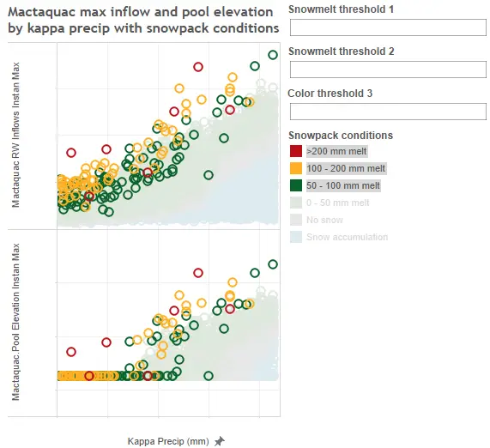Click the Snow accumulation legend swatch
490x448 pixels.
pyautogui.click(x=296, y=237)
